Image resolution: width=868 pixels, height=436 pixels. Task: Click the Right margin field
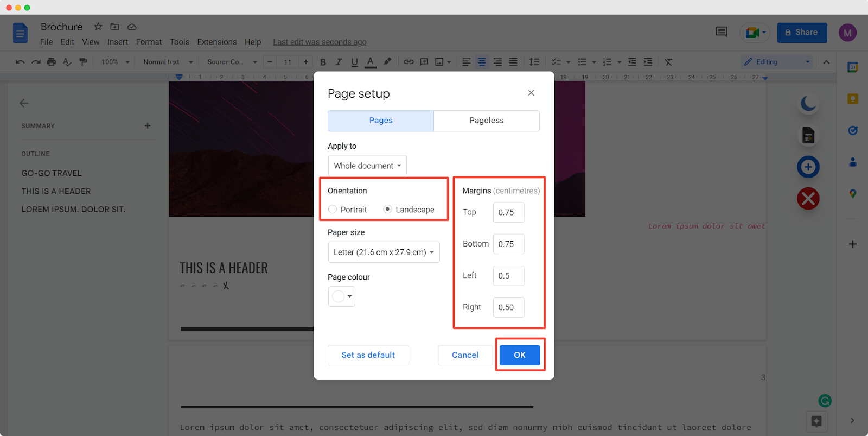pos(509,307)
